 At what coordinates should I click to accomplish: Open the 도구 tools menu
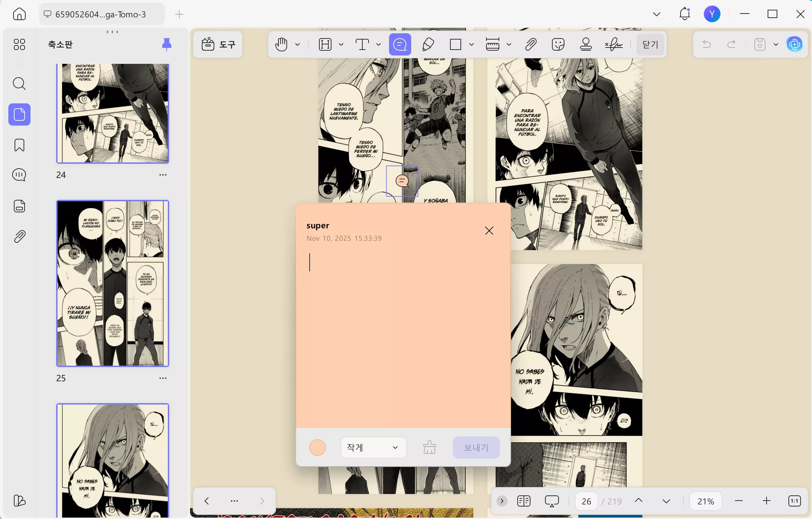pyautogui.click(x=218, y=44)
